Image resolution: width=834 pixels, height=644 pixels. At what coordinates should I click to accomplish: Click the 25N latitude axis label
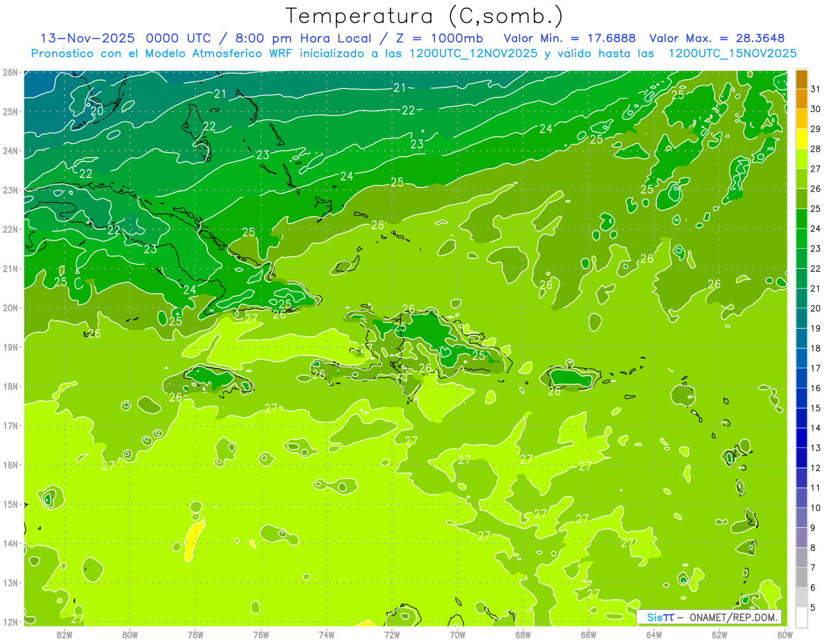(x=10, y=111)
